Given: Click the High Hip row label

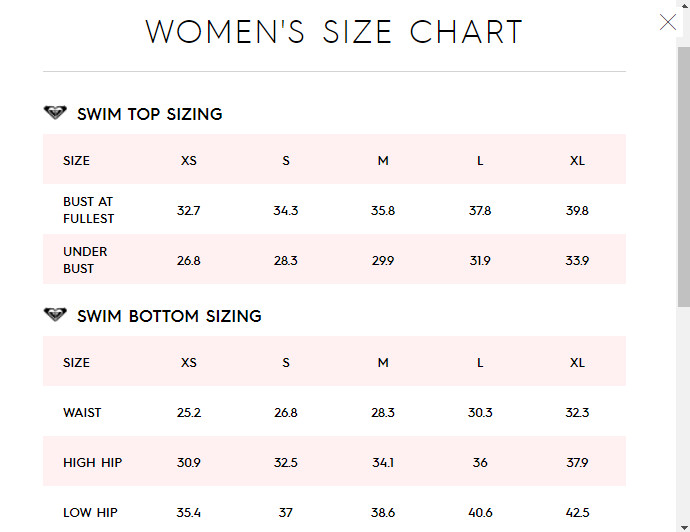Looking at the screenshot, I should (93, 462).
